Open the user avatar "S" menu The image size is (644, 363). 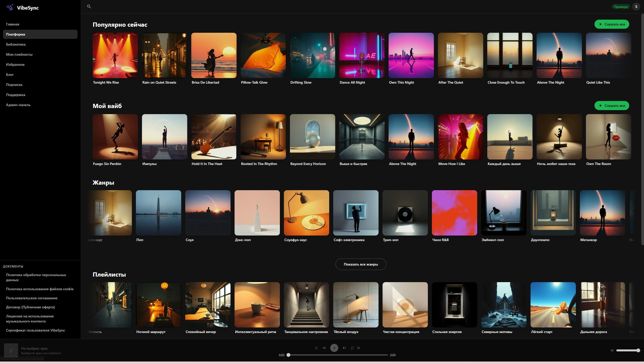[636, 7]
